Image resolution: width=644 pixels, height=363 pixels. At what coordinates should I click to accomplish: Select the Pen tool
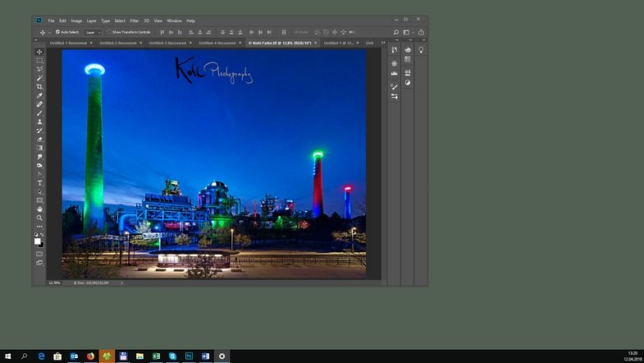tap(39, 174)
